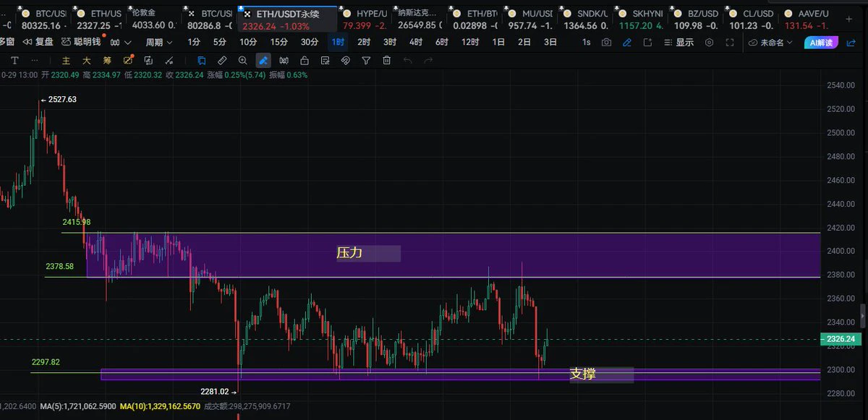Expand more drawing tools ellipsis

pos(35,61)
